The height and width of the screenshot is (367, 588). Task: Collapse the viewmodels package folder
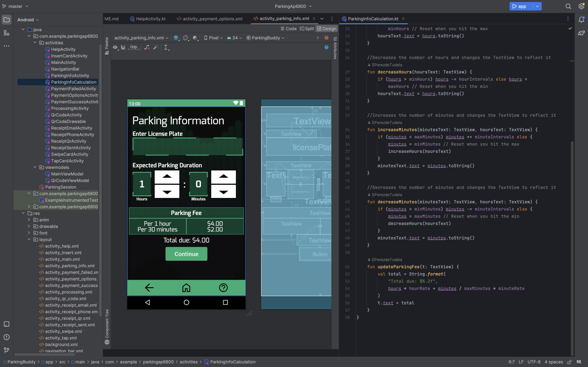(35, 167)
